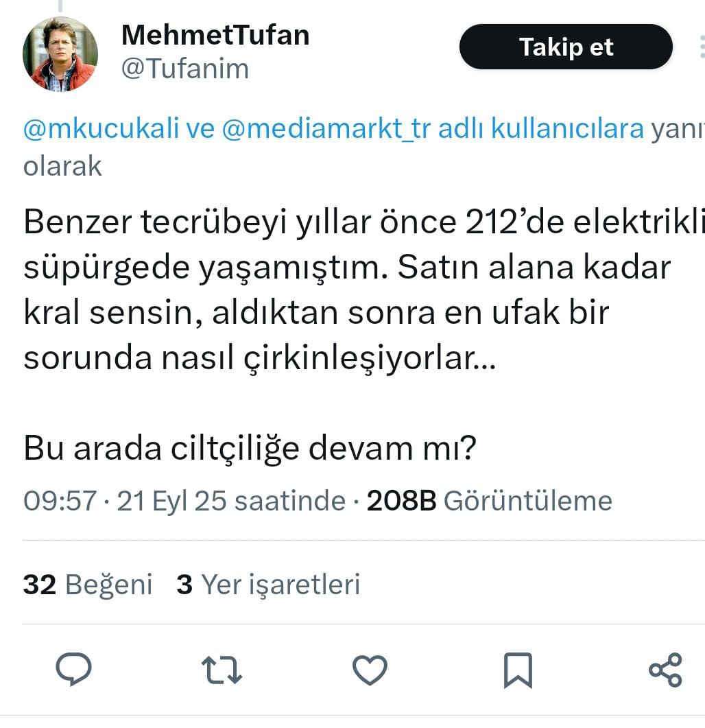Click the retweet arrows icon
Image resolution: width=705 pixels, height=728 pixels.
pyautogui.click(x=222, y=670)
